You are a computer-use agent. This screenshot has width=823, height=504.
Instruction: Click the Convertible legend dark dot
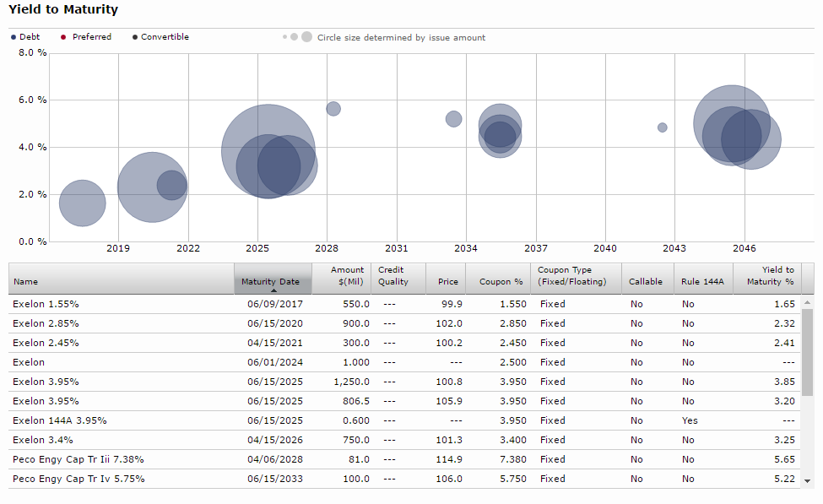[135, 37]
